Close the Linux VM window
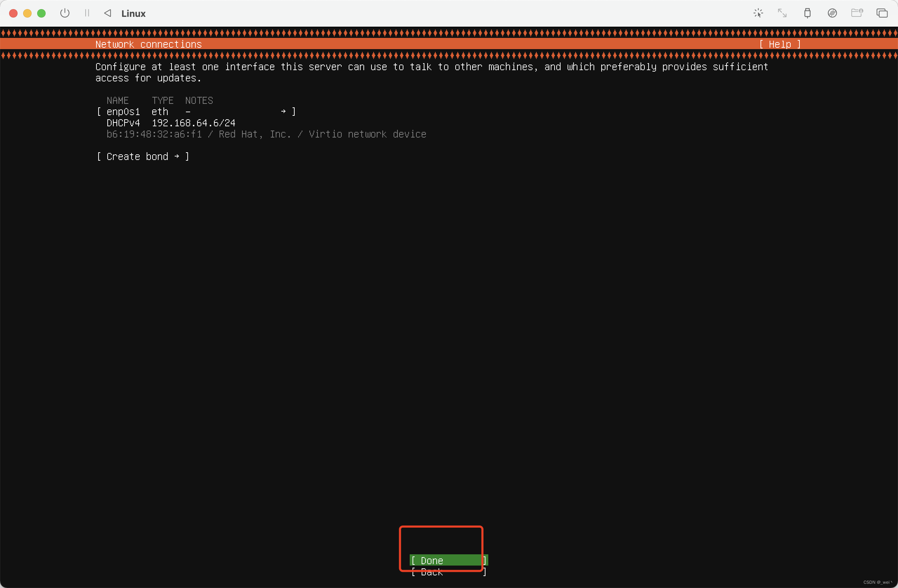898x588 pixels. [13, 13]
